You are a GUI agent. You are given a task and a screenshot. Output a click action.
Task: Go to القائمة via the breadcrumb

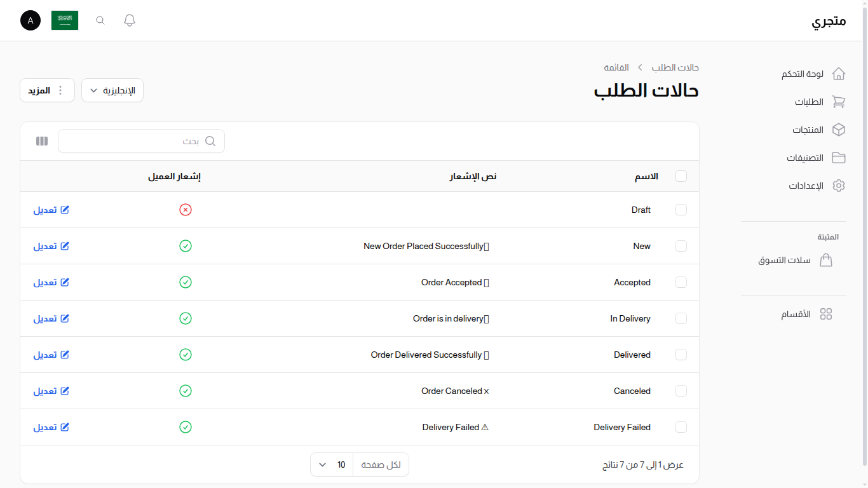click(616, 67)
